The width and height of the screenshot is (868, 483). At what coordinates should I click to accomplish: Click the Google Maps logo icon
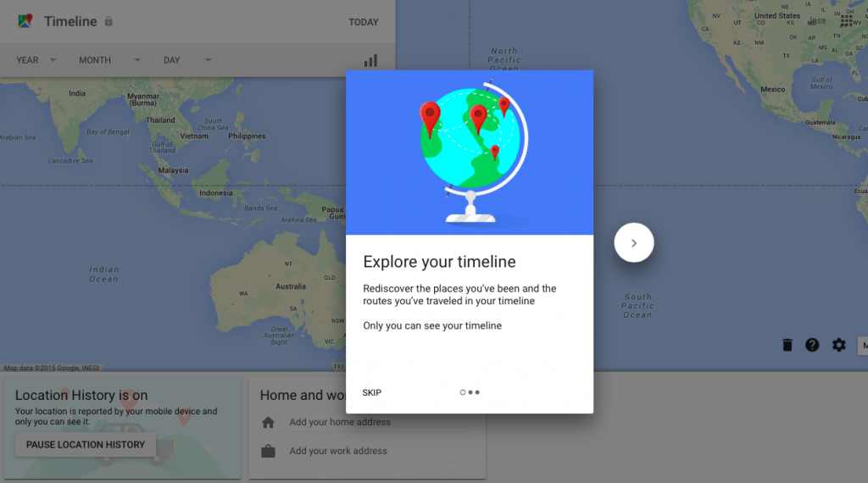click(25, 21)
